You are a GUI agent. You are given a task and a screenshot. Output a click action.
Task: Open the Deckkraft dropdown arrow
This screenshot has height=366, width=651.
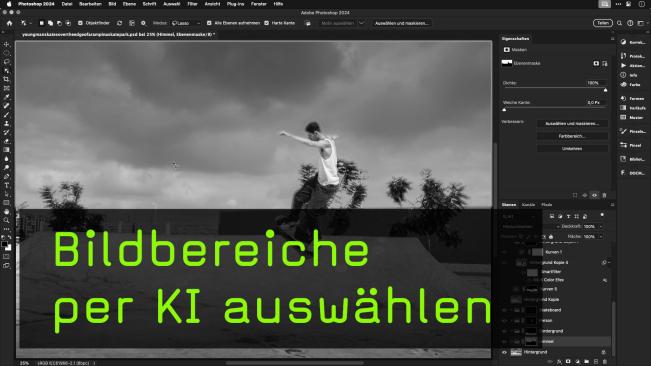pyautogui.click(x=601, y=227)
